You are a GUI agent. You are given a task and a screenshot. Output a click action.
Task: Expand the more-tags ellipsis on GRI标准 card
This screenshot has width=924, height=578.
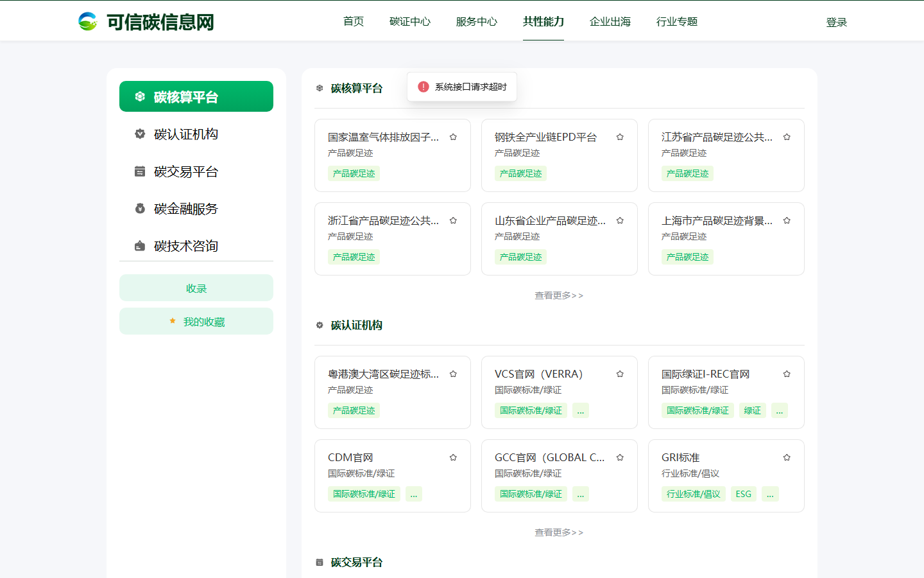[770, 494]
